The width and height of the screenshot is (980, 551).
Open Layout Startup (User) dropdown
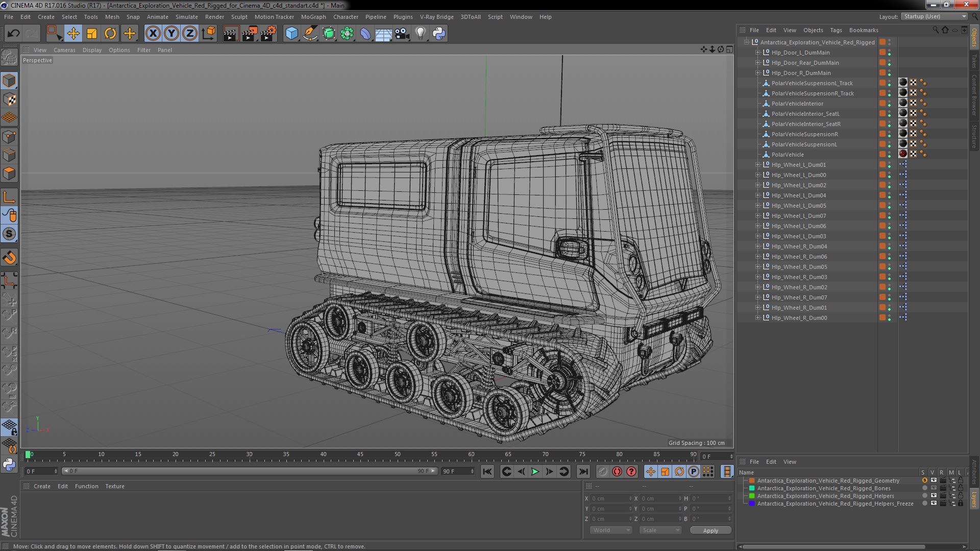[x=934, y=16]
